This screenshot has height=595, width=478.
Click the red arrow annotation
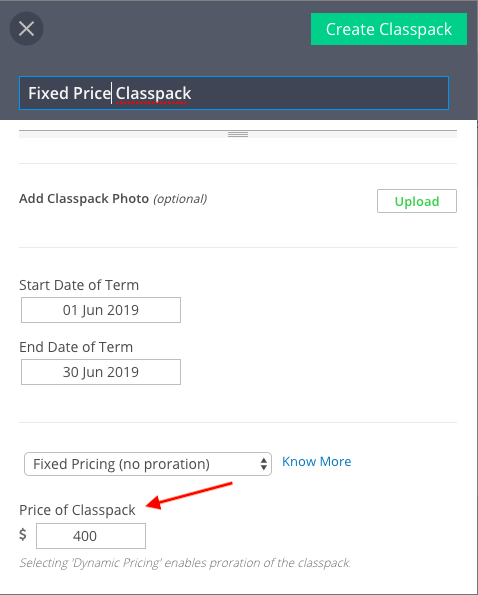tap(189, 496)
